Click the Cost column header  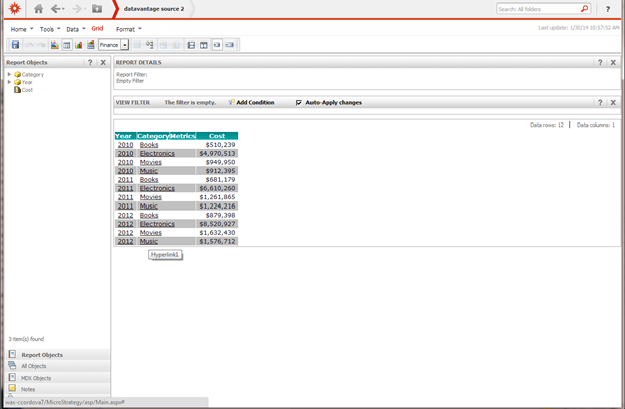tap(217, 136)
